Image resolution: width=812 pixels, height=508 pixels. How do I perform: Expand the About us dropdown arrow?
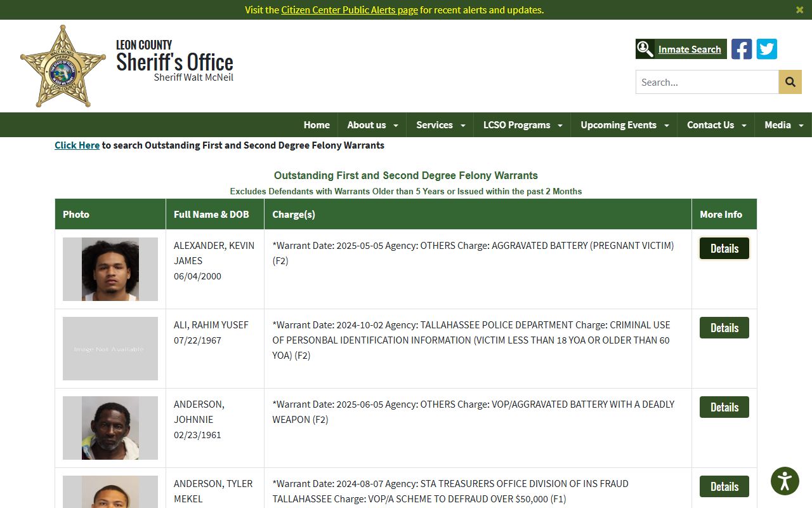pyautogui.click(x=396, y=126)
